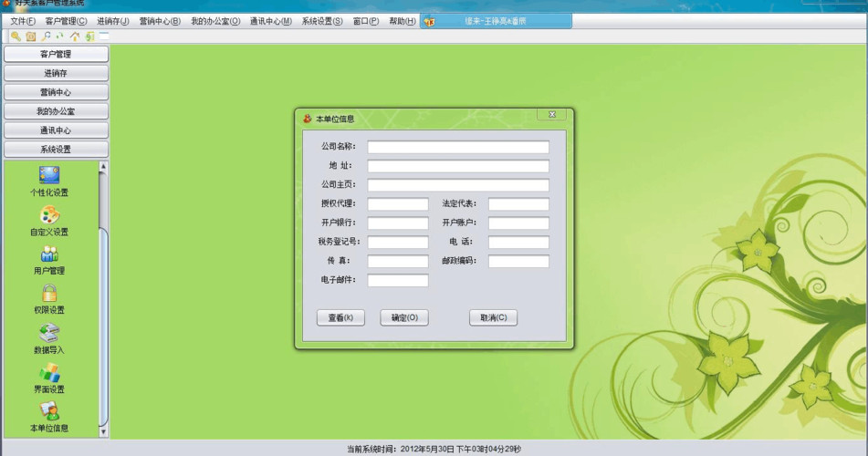The image size is (868, 456).
Task: Click the 确定(O) button
Action: coord(404,317)
